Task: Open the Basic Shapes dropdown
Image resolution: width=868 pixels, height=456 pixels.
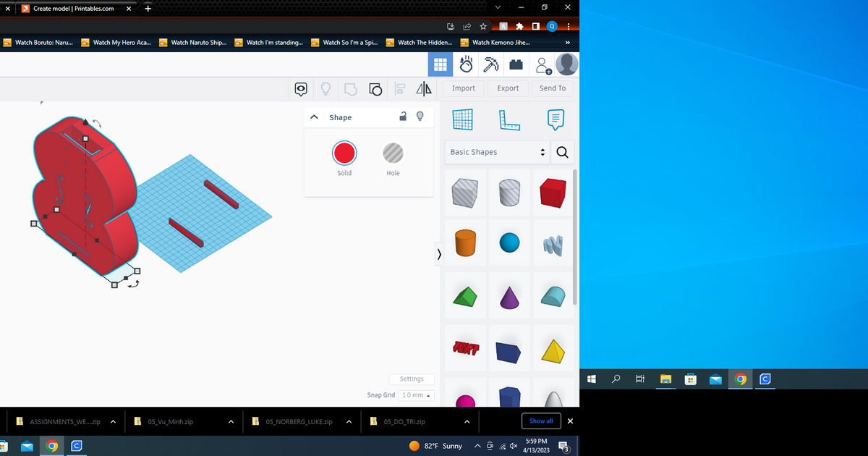Action: [x=497, y=152]
